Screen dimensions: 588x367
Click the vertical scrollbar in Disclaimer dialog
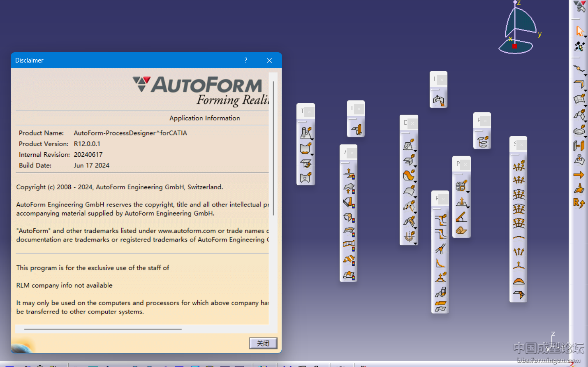pos(273,148)
